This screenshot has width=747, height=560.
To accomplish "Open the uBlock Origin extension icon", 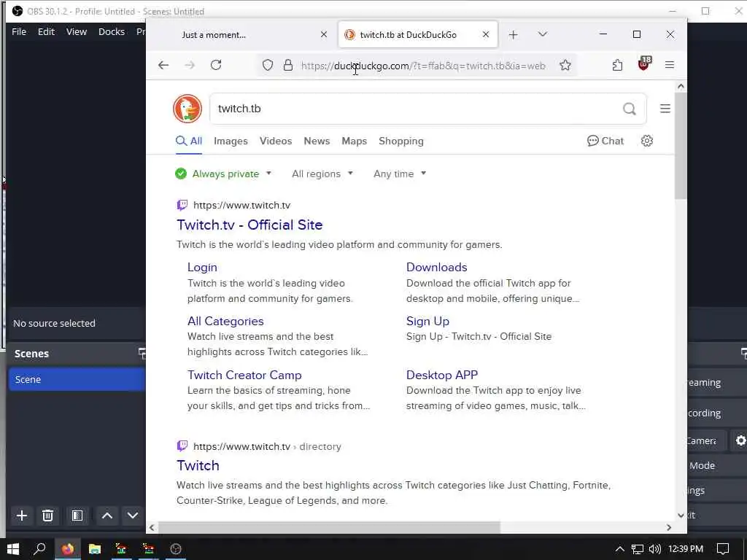I will pos(644,64).
